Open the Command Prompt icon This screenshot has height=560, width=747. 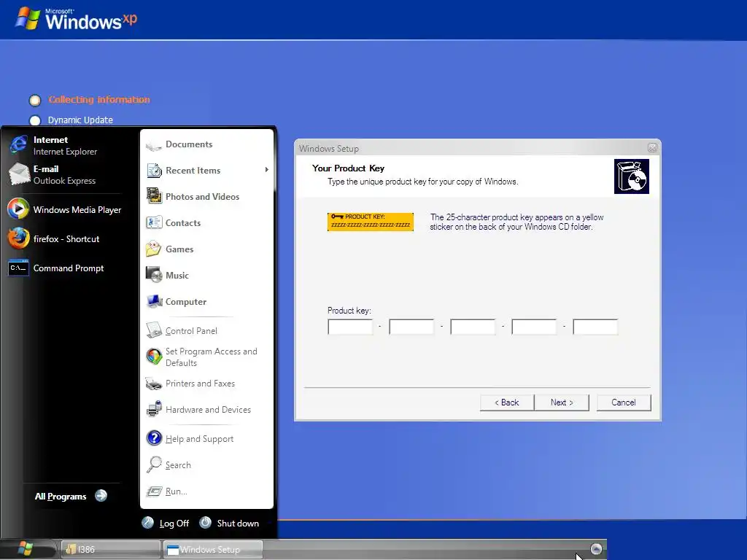tap(18, 268)
